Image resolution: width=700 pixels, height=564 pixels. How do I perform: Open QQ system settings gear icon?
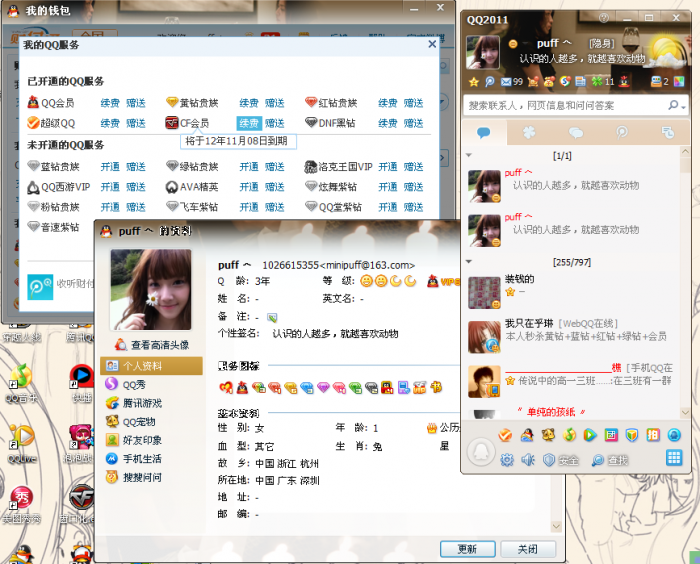(x=507, y=460)
